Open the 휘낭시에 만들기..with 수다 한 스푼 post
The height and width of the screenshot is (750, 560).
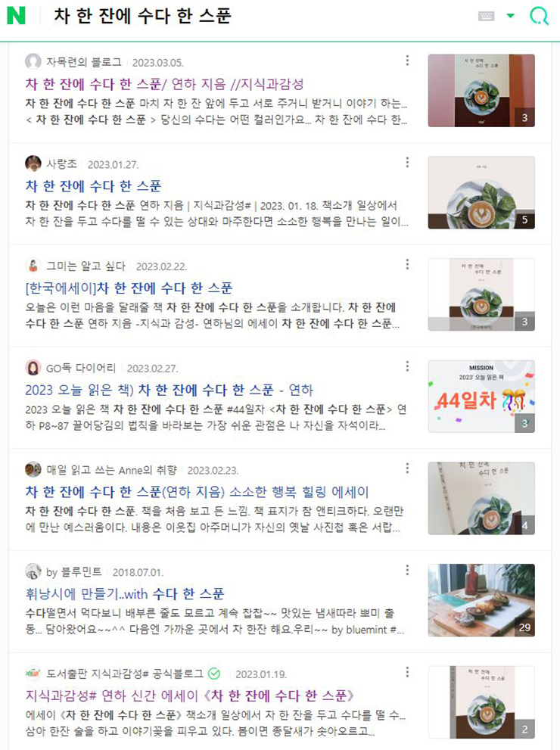click(125, 593)
